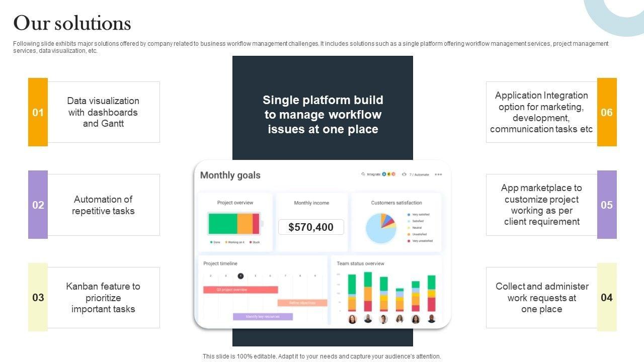Screen dimensions: 644x362
Task: Click the red Stuck segment of Project overview
Action: (256, 223)
